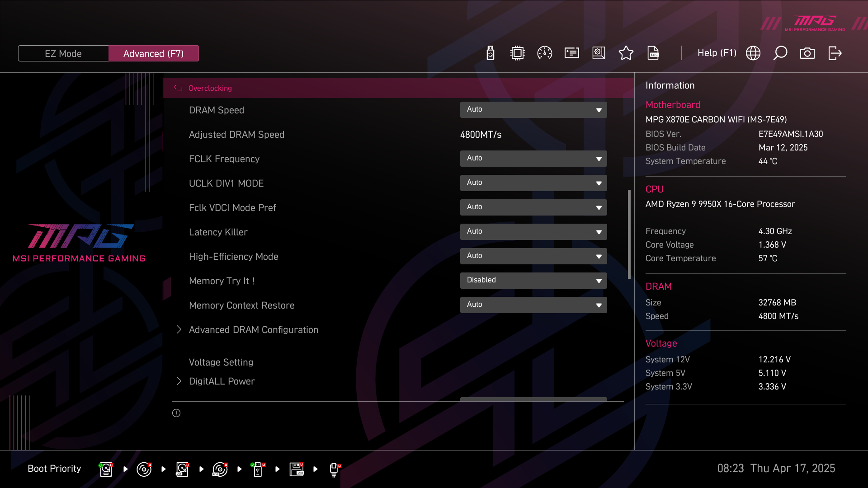The image size is (868, 488).
Task: Expand Advanced DRAM Configuration
Action: tap(253, 330)
